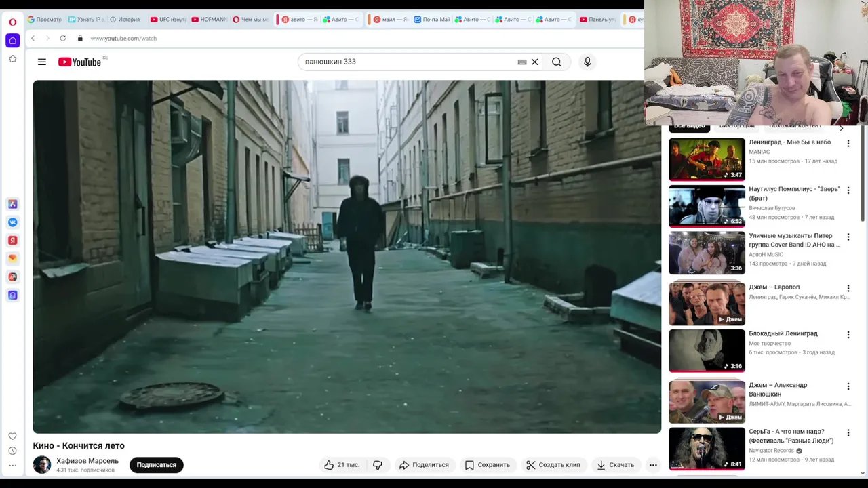The image size is (868, 488).
Task: Select the Виктор Цой filter chip
Action: [x=736, y=127]
